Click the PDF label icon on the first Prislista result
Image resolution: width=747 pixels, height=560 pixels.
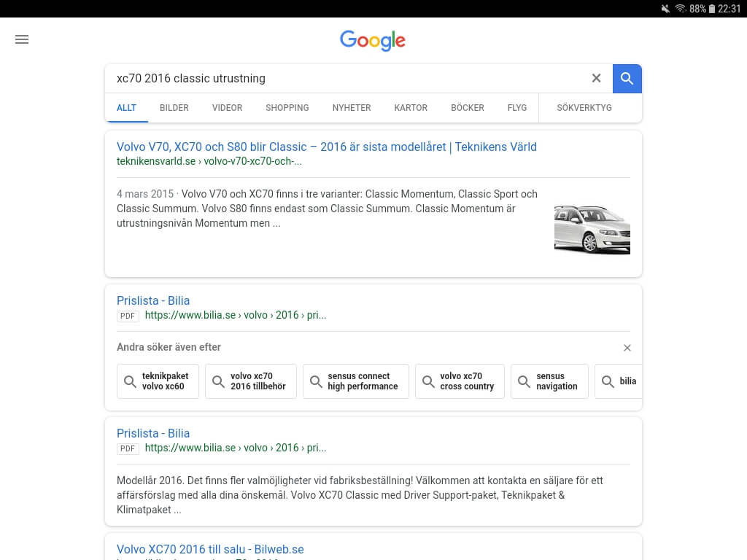[x=128, y=316]
